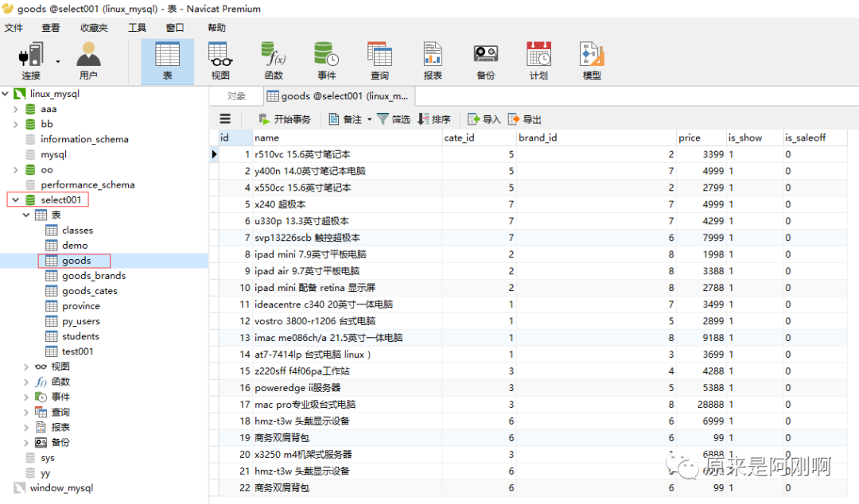The height and width of the screenshot is (504, 859).
Task: Open the 计划 schedule toolbar button
Action: (x=538, y=60)
